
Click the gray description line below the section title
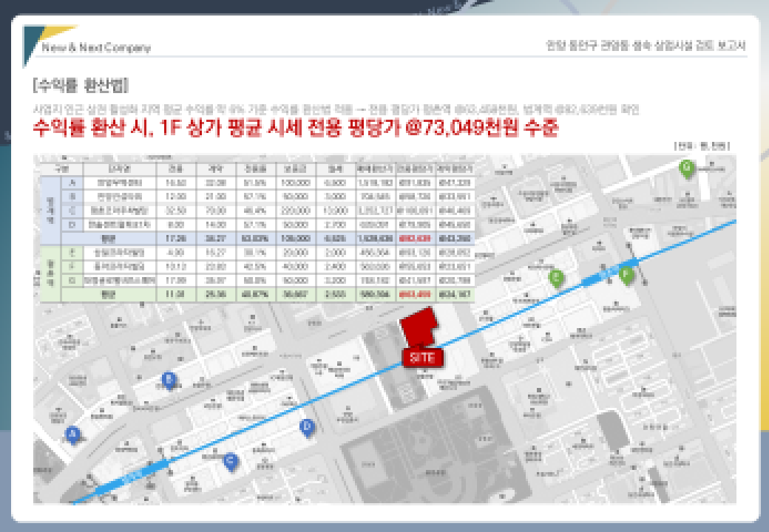coord(336,109)
